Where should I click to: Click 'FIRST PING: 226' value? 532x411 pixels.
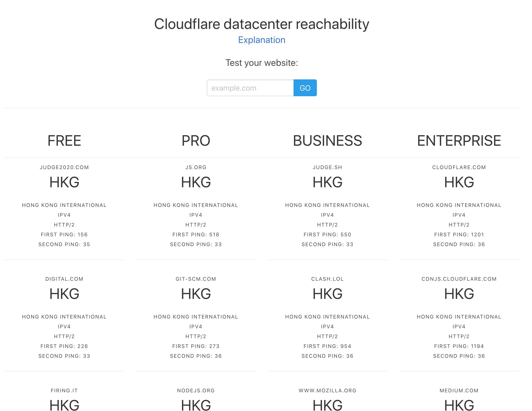pyautogui.click(x=64, y=346)
